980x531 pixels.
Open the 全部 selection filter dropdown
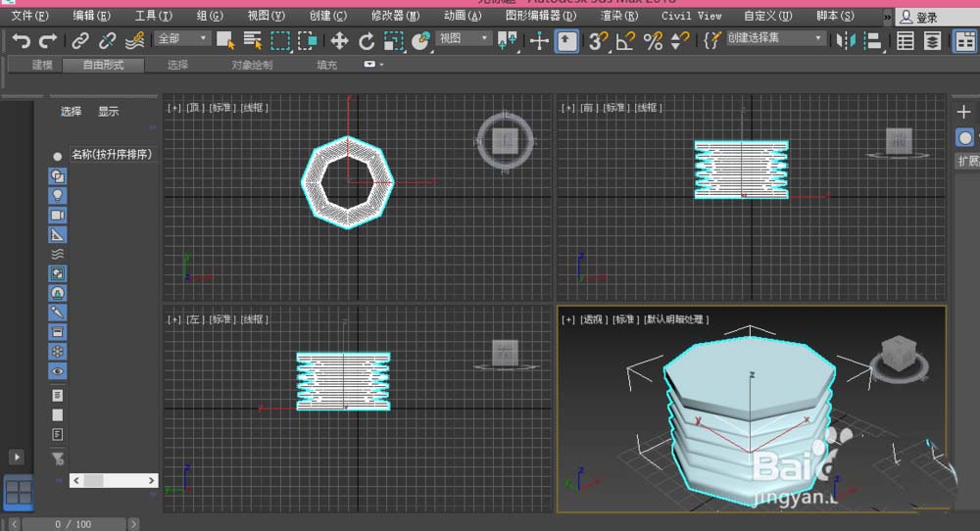(x=182, y=38)
